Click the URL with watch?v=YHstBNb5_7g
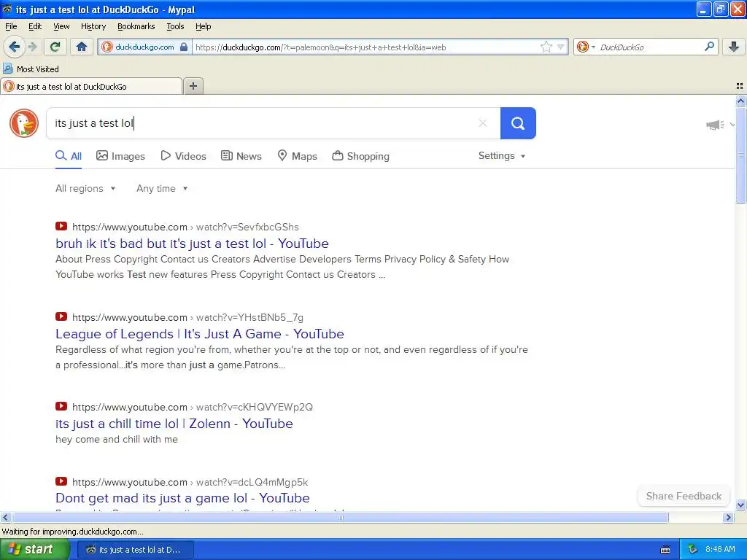Viewport: 747px width, 560px height. pyautogui.click(x=187, y=318)
